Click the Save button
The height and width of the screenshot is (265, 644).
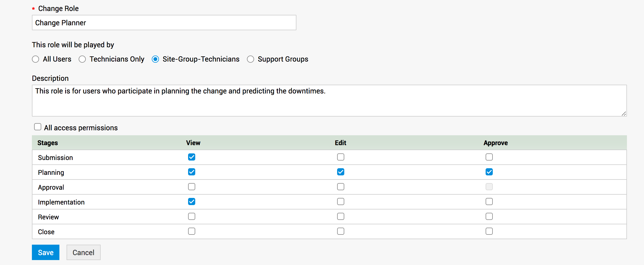tap(46, 252)
